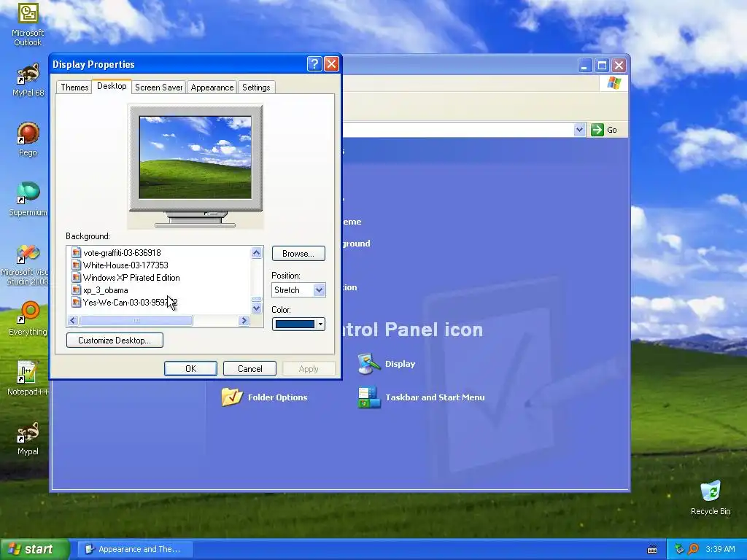
Task: Click the Windows flag logo in Control Panel
Action: pyautogui.click(x=614, y=83)
